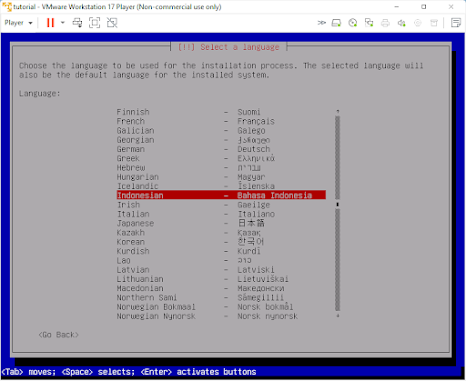Click the Send Ctrl+Alt+Del icon

coord(77,23)
